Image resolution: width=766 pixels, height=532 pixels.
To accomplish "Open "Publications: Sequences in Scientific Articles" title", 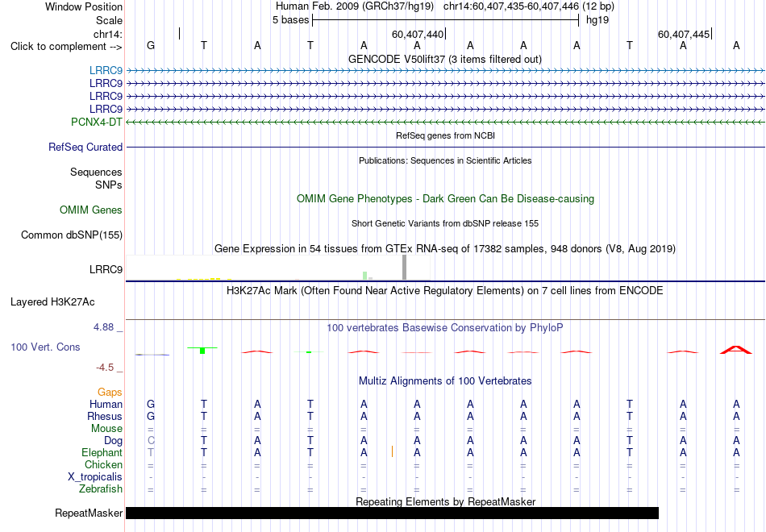I will pos(445,160).
